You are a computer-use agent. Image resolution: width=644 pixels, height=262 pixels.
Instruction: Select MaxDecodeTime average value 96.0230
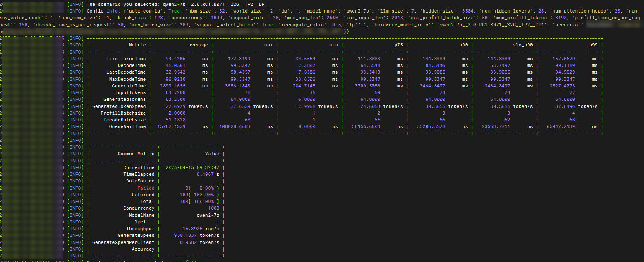click(176, 79)
